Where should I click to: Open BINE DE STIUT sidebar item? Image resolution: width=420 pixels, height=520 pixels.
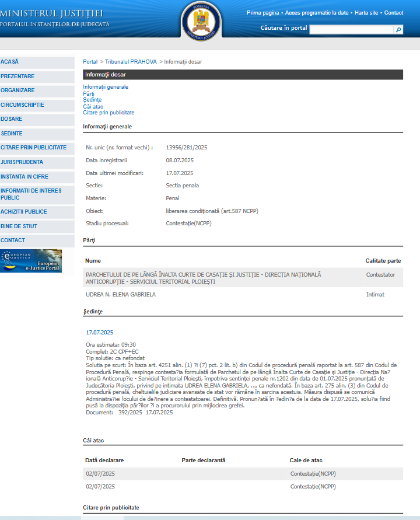click(37, 226)
